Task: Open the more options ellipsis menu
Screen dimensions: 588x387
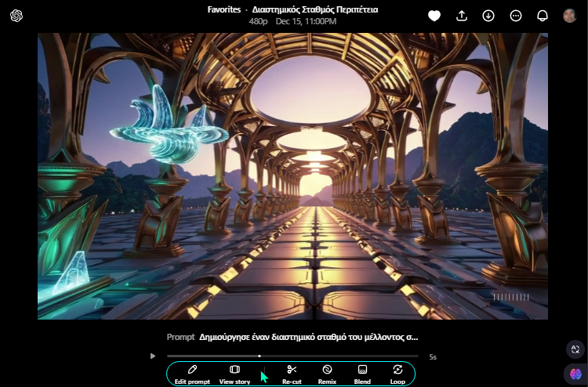Action: [516, 16]
